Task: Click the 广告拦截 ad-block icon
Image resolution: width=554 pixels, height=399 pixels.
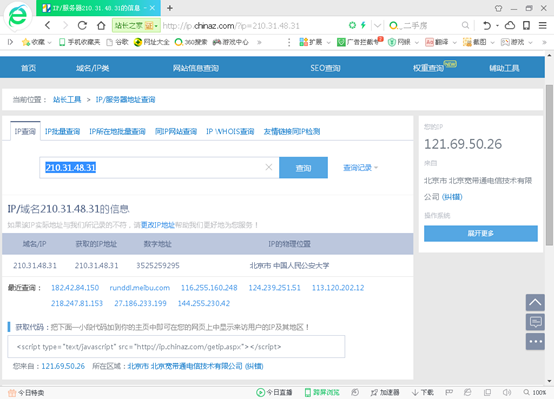Action: pyautogui.click(x=360, y=42)
